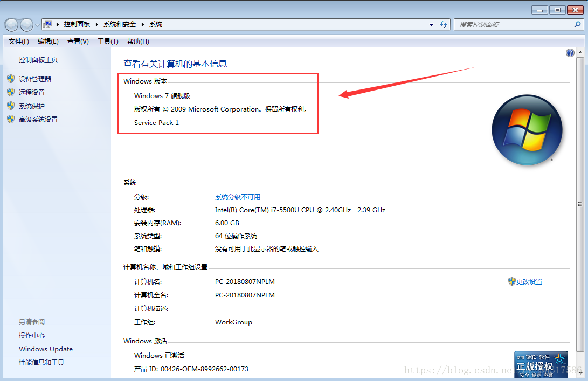Maximize the System window

(558, 10)
